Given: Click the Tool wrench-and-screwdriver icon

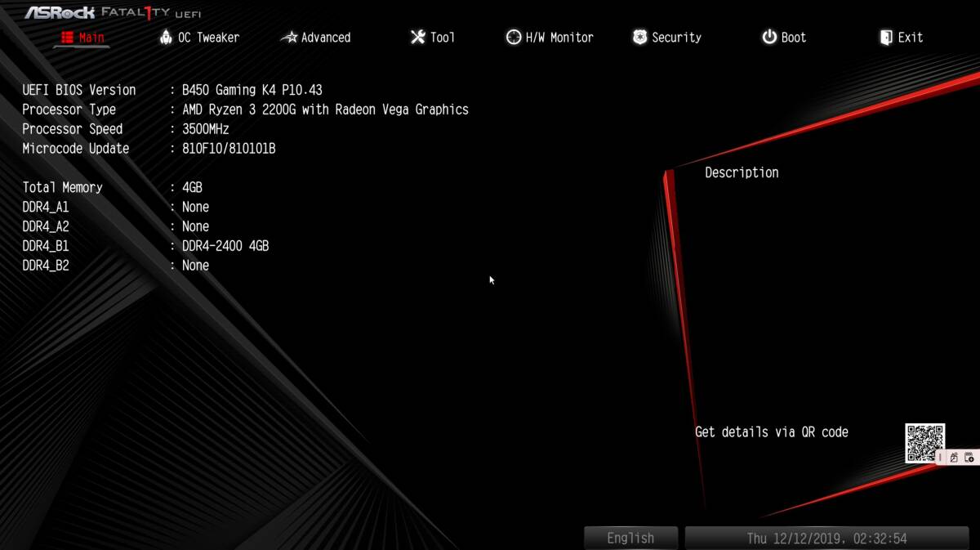Looking at the screenshot, I should click(418, 38).
